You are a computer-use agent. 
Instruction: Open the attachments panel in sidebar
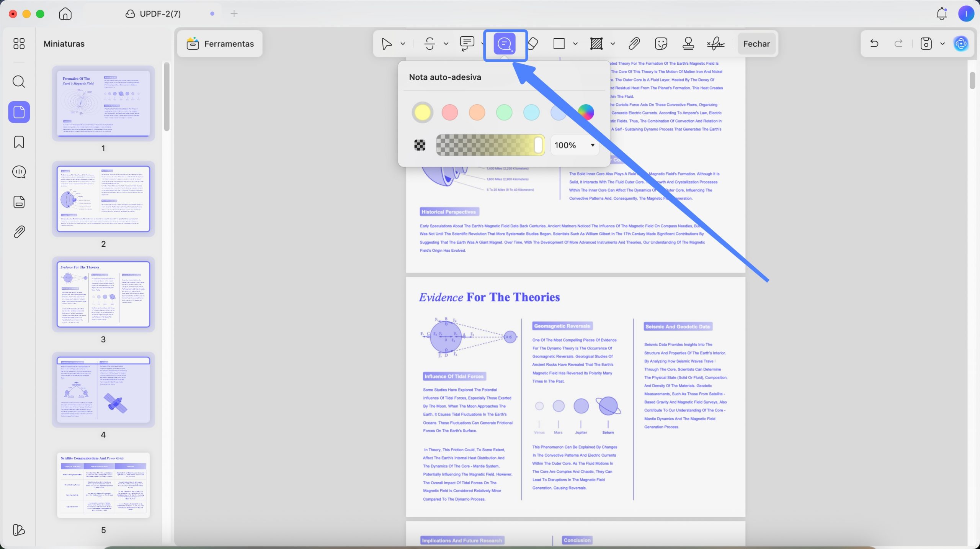click(19, 232)
